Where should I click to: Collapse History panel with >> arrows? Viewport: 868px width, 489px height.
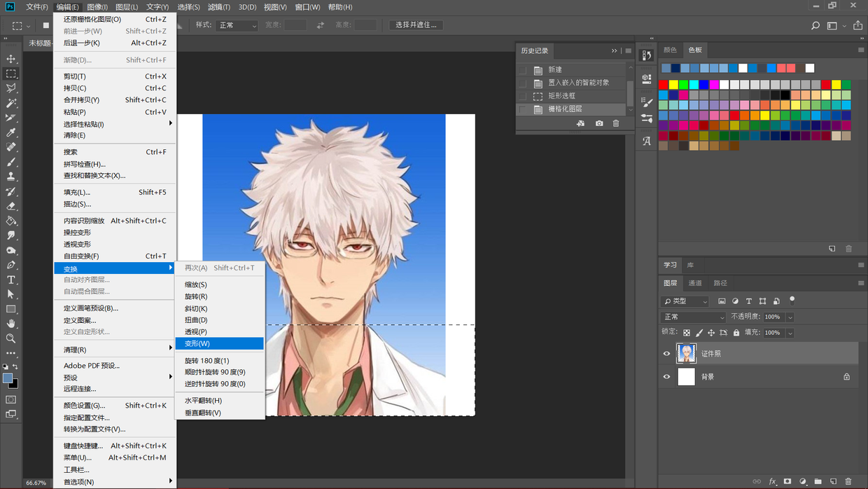(615, 50)
